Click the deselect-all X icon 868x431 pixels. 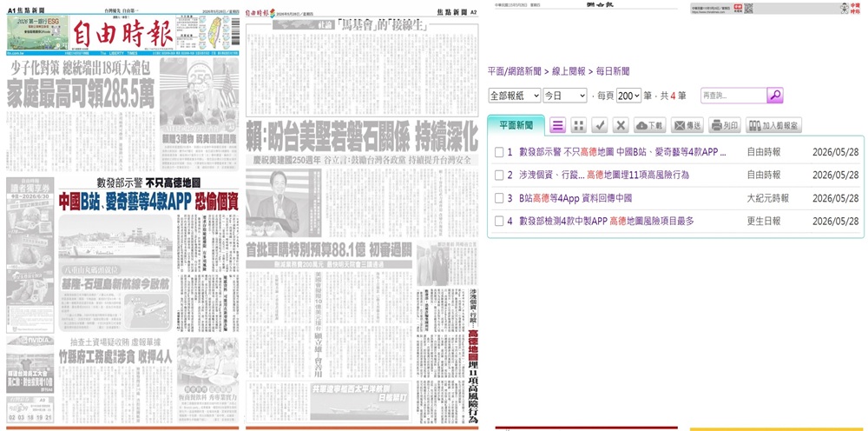621,125
